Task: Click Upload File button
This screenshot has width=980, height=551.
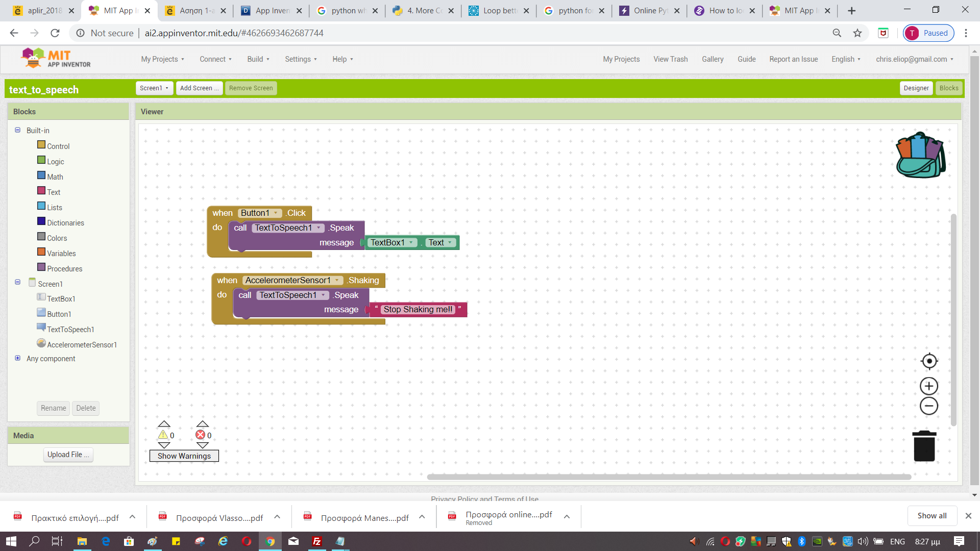Action: coord(68,455)
